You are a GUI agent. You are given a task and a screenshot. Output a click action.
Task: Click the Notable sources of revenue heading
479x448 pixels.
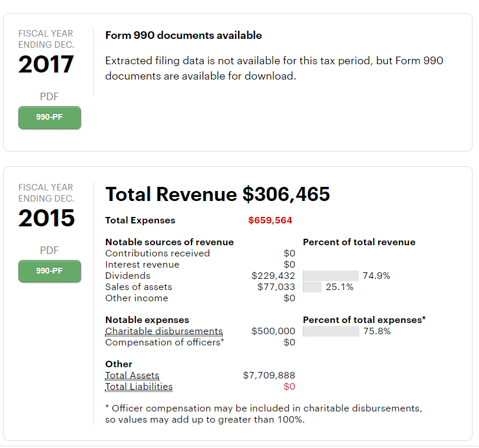pos(170,242)
